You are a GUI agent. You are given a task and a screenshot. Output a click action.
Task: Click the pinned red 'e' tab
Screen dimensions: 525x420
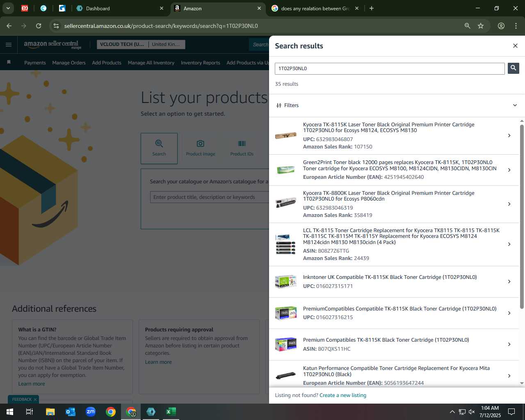[25, 8]
